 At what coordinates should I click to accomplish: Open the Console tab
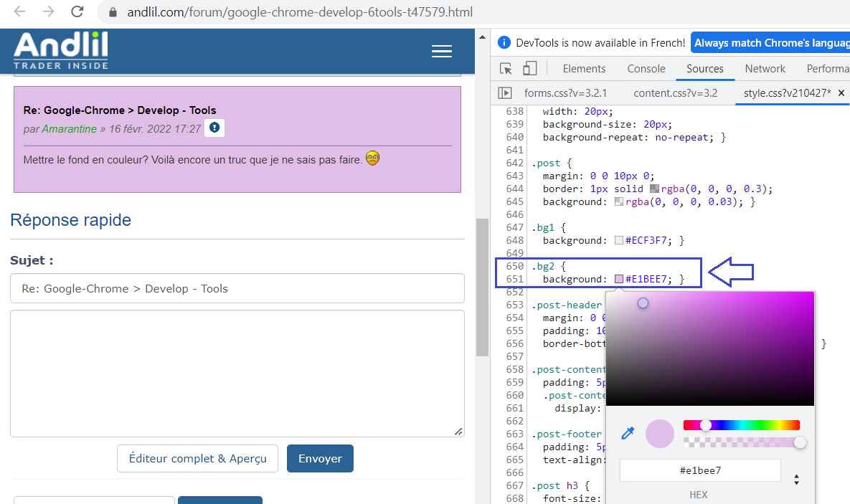click(646, 69)
